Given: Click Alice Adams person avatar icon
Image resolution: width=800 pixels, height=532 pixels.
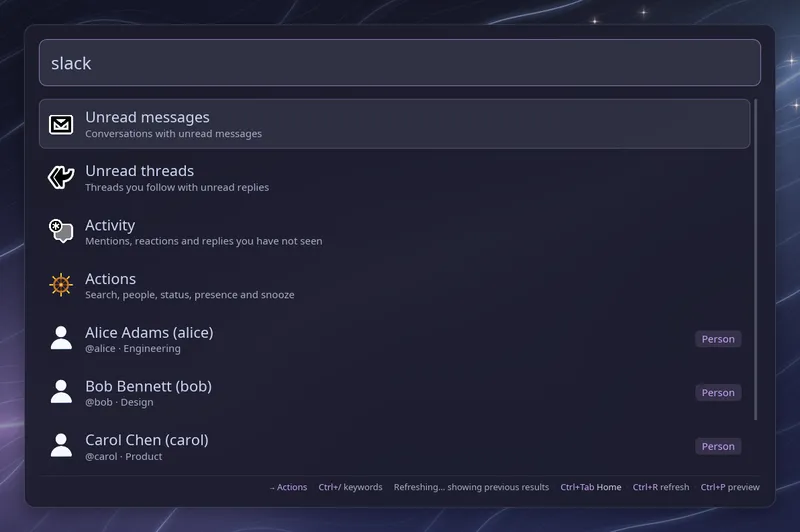Looking at the screenshot, I should pos(61,338).
